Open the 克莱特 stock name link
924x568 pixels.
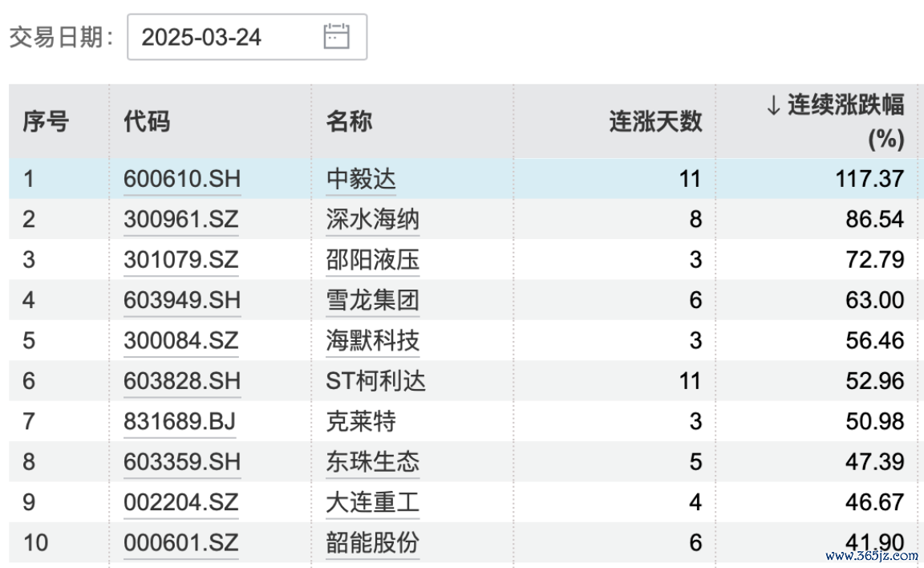click(x=361, y=421)
